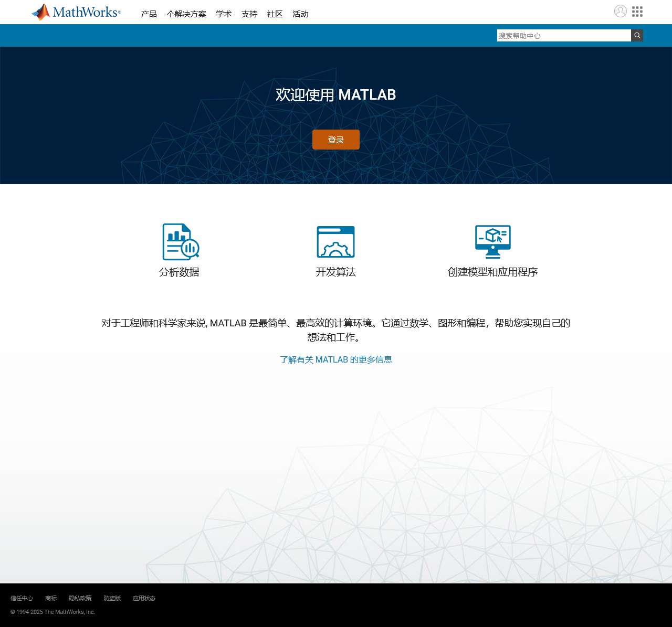Viewport: 672px width, 627px height.
Task: Click the 开发算法 label text
Action: 336,272
